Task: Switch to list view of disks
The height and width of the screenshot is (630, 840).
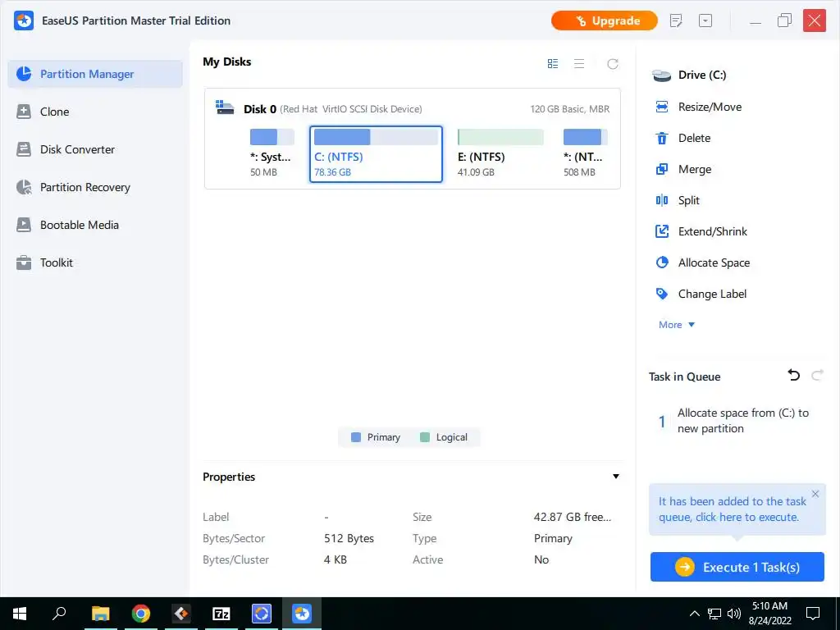Action: coord(579,64)
